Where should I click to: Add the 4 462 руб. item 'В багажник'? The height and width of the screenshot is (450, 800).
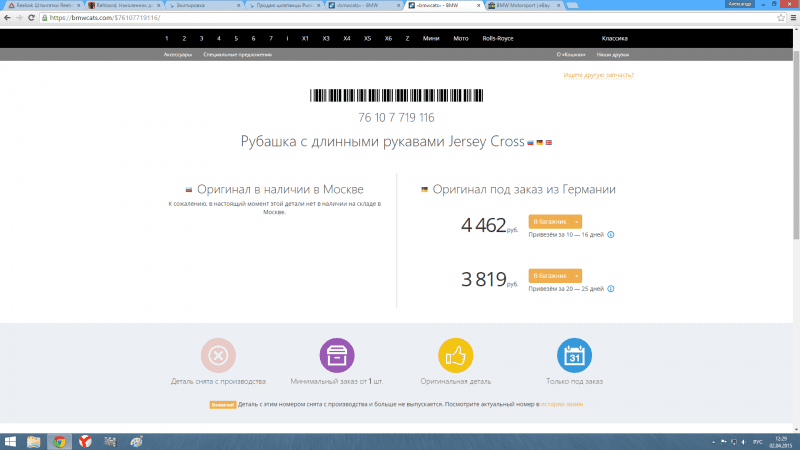tap(550, 222)
